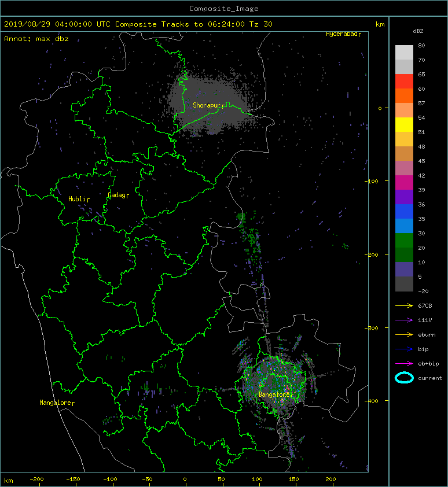Click the blue bip arrow icon
448x487 pixels.
[x=404, y=349]
